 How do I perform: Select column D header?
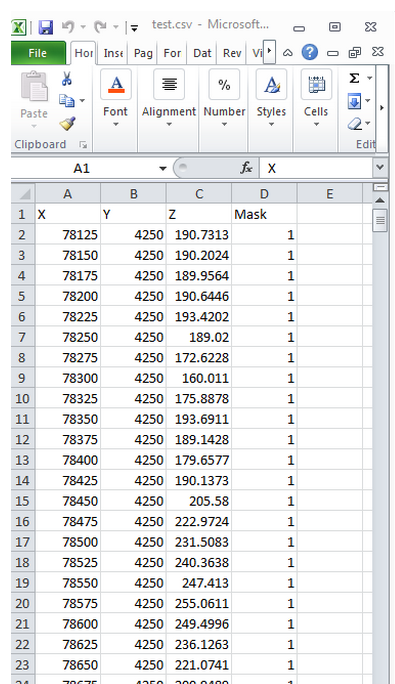point(264,194)
